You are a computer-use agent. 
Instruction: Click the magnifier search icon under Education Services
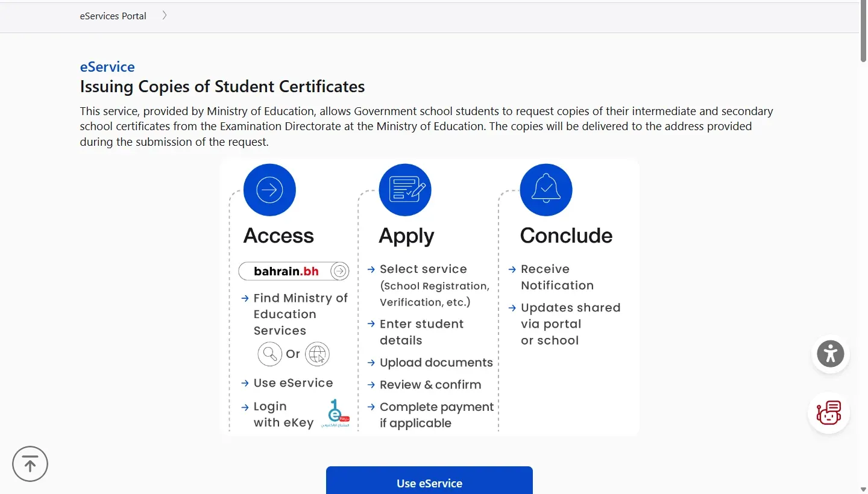(269, 354)
